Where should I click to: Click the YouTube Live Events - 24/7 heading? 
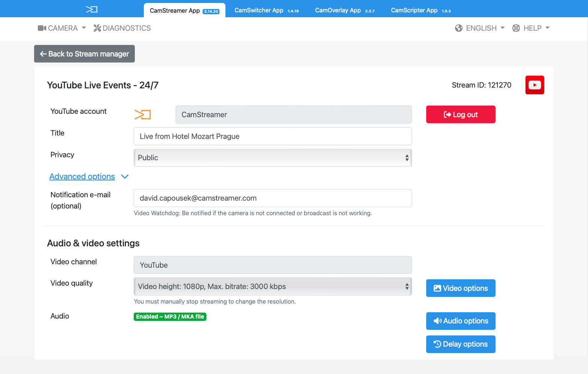pyautogui.click(x=103, y=85)
